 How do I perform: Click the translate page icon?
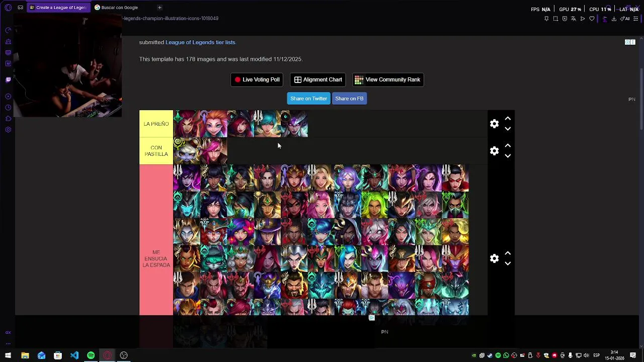point(574,19)
